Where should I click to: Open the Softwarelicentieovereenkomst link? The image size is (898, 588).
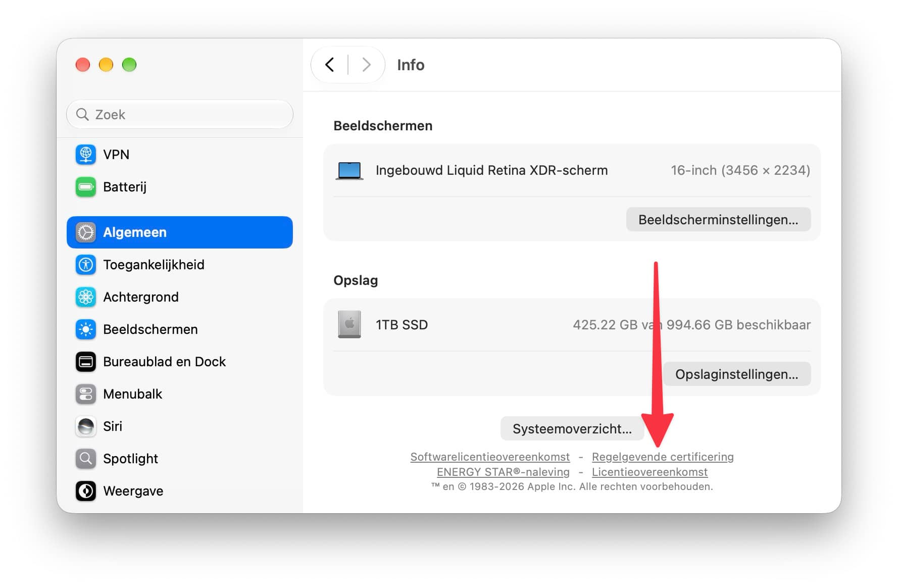click(490, 457)
